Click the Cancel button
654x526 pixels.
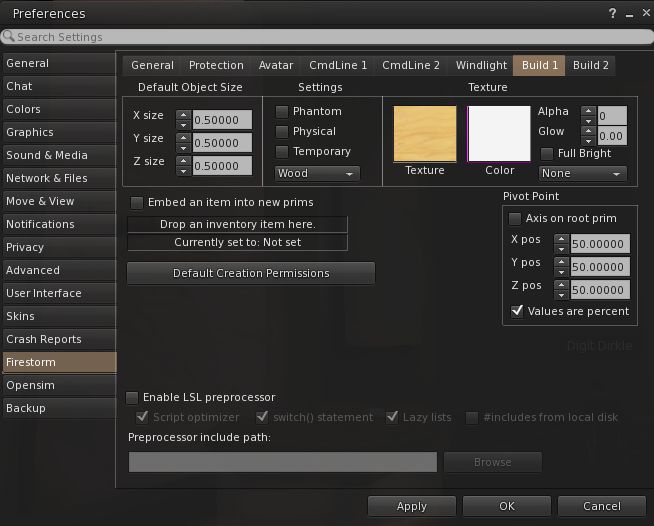(602, 506)
